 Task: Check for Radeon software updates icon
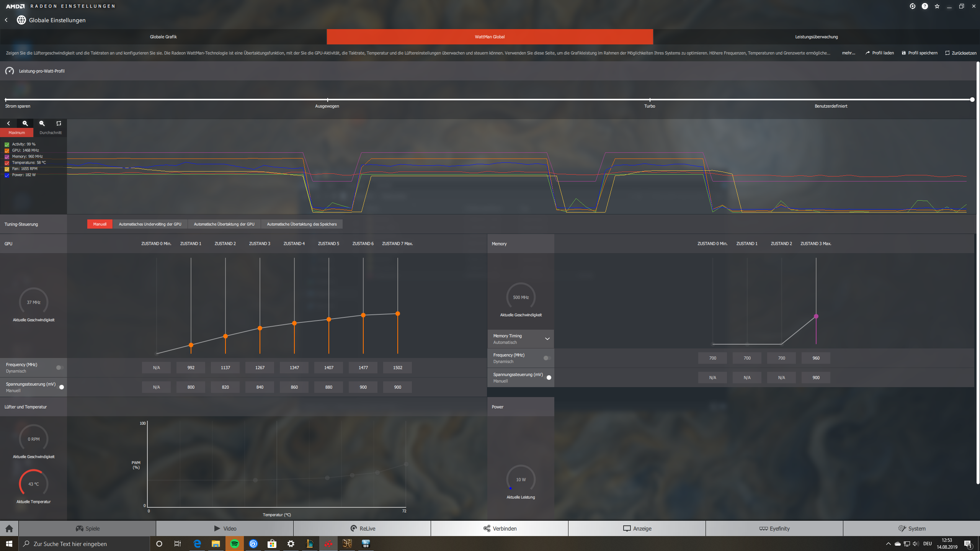coord(913,6)
